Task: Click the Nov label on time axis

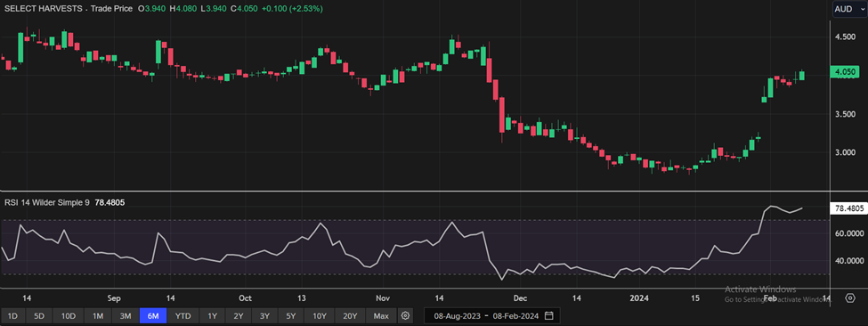Action: coord(383,298)
